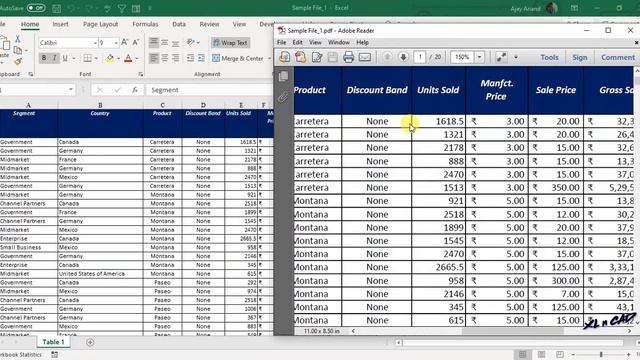640x360 pixels.
Task: Open the Tools pane in Adobe Reader
Action: (549, 58)
